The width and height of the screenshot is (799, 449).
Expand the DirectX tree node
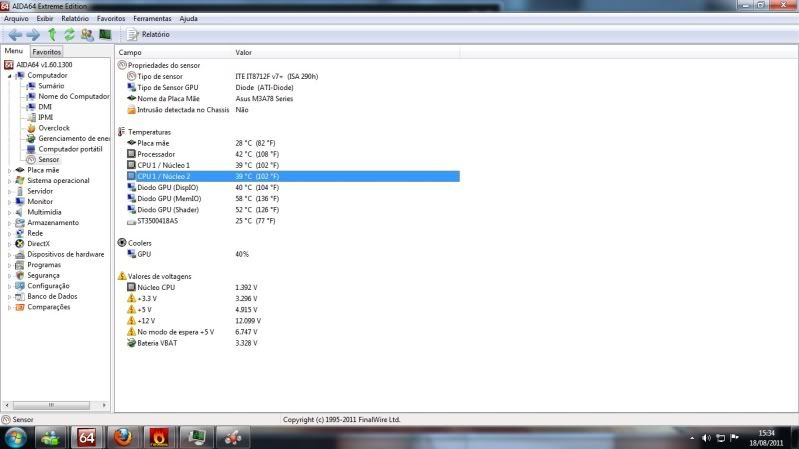point(10,244)
